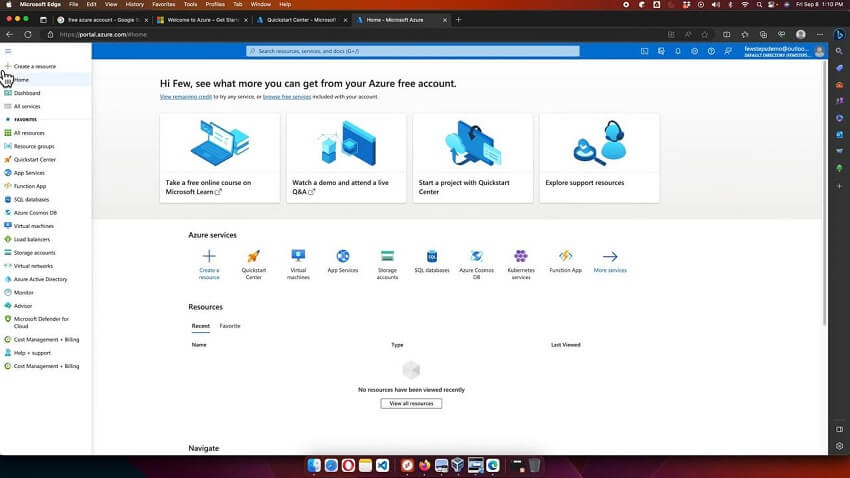This screenshot has width=850, height=478.
Task: Open notifications bell in portal header
Action: [x=678, y=51]
